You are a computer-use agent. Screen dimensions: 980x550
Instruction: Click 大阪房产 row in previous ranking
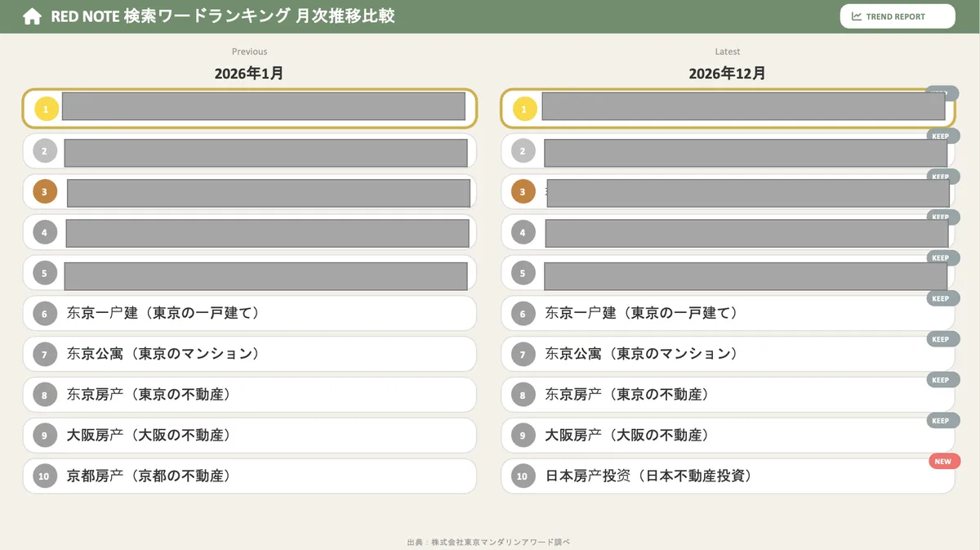tap(249, 436)
